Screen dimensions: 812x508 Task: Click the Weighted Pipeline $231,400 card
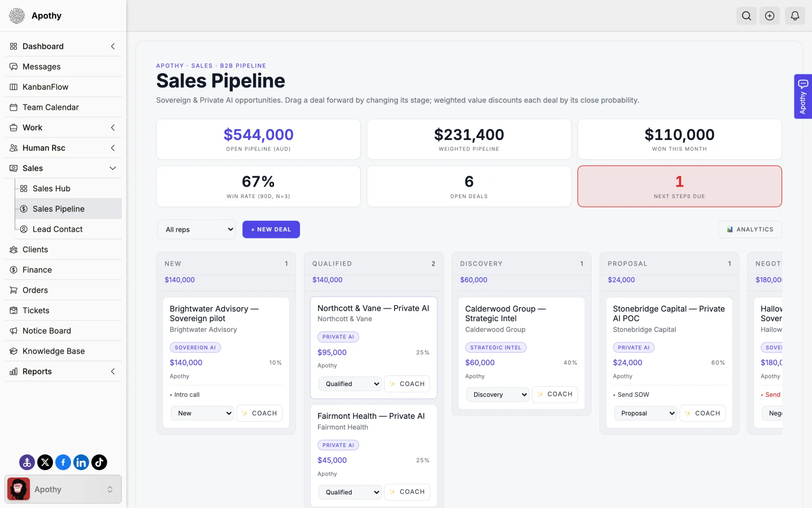pyautogui.click(x=469, y=139)
